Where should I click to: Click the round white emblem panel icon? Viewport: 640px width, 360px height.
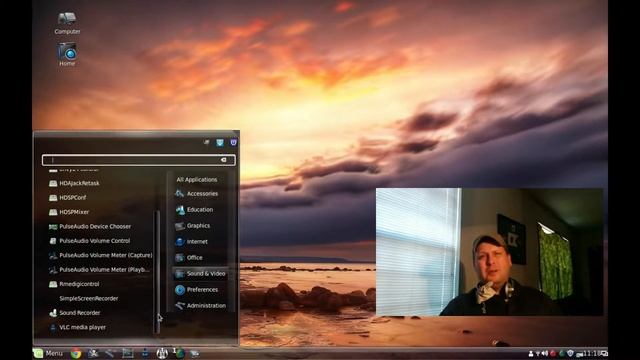[x=162, y=353]
